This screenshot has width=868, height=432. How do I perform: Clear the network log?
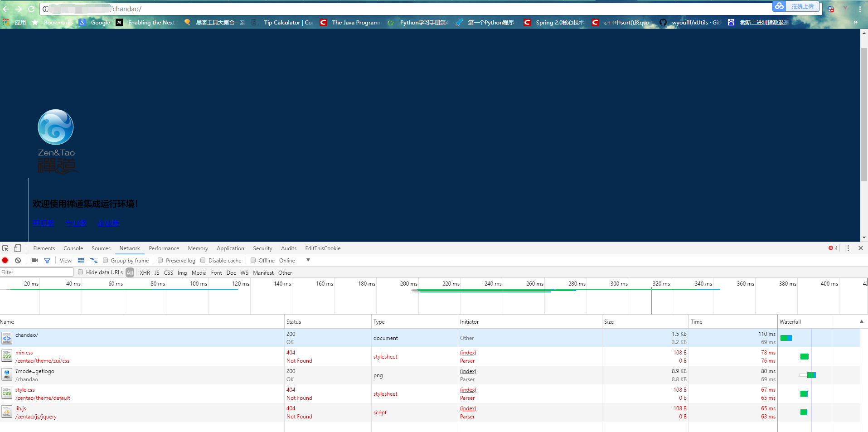pos(18,261)
